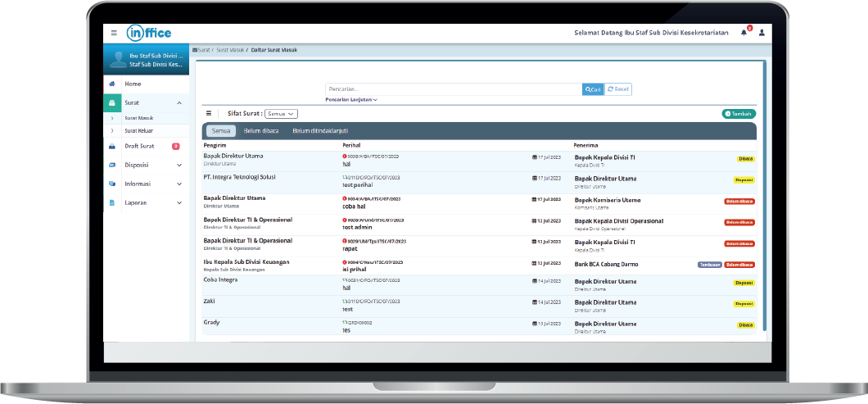
Task: Click the green Tambah button
Action: pyautogui.click(x=738, y=114)
